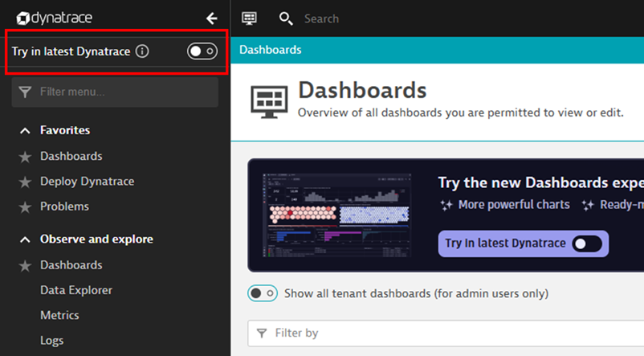Collapse sidebar with the back arrow
The height and width of the screenshot is (356, 644).
pos(211,18)
